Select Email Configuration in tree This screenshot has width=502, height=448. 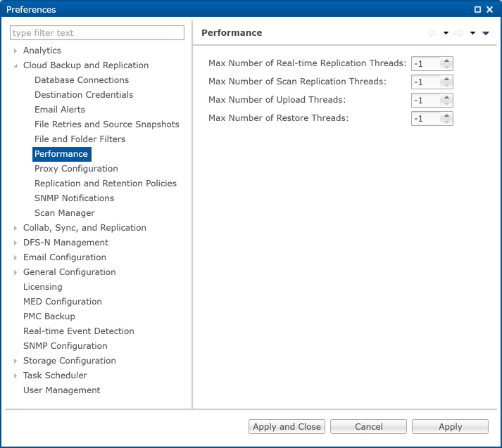click(x=65, y=257)
